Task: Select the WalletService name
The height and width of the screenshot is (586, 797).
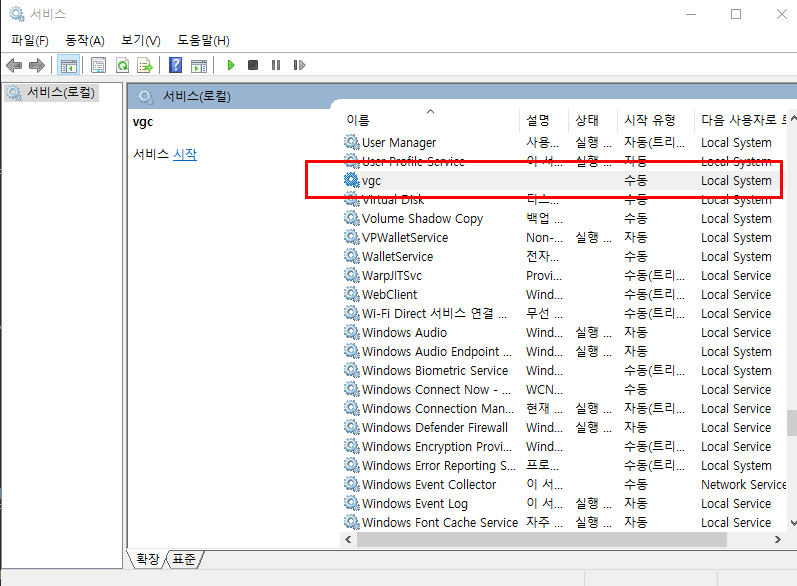Action: (x=397, y=257)
